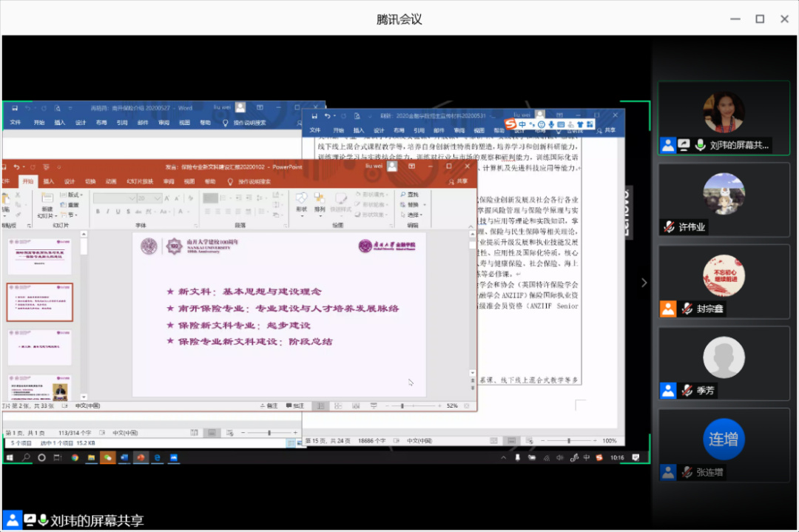Viewport: 799px width, 532px height.
Task: Start slideshow from PowerPoint status bar icon
Action: pos(374,405)
